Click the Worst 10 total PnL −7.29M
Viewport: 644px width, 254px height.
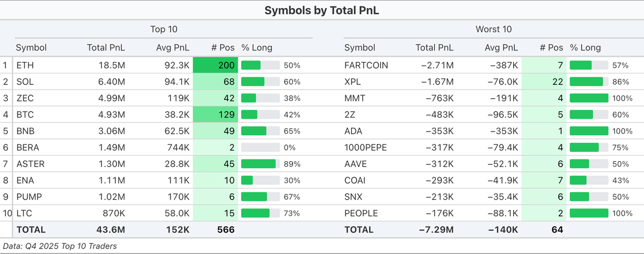click(x=437, y=230)
